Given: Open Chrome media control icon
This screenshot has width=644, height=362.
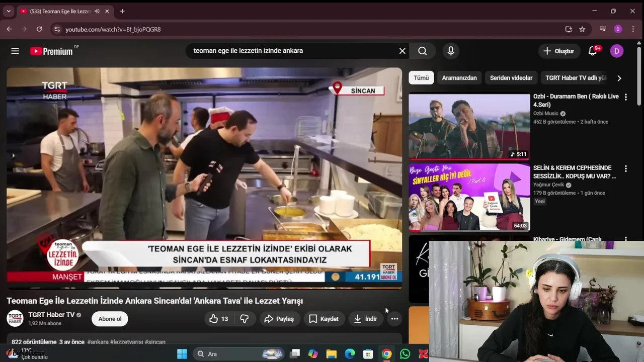Looking at the screenshot, I should 603,29.
